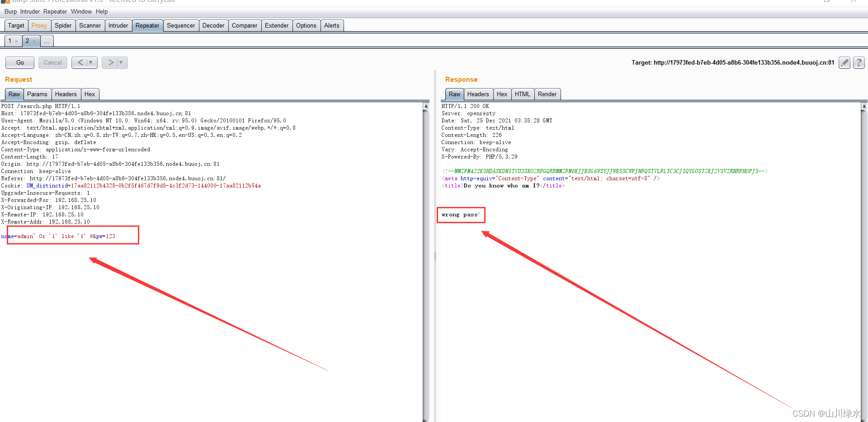Click scroll-up arrow of response pane scrollbar
Viewport: 868px width, 422px height.
[x=864, y=106]
